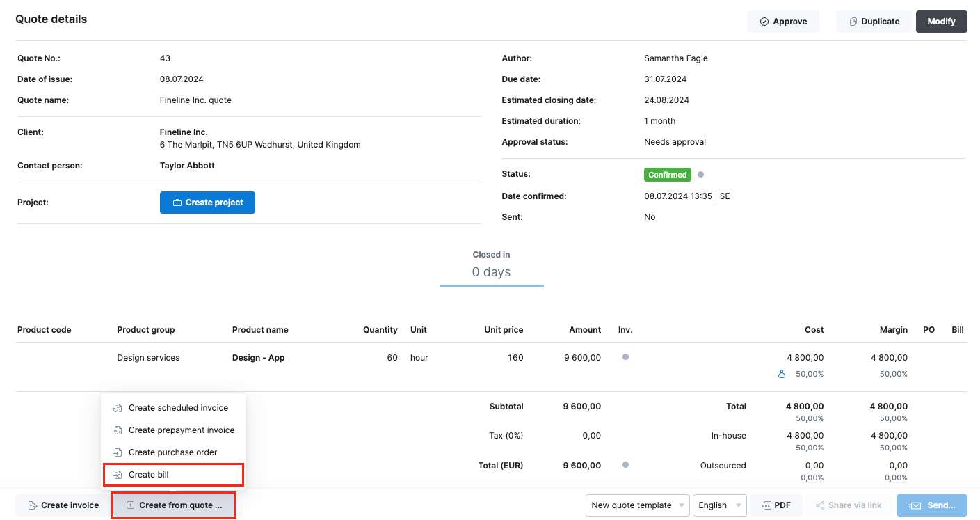
Task: Toggle the Inv. dot for Design - App row
Action: 625,356
